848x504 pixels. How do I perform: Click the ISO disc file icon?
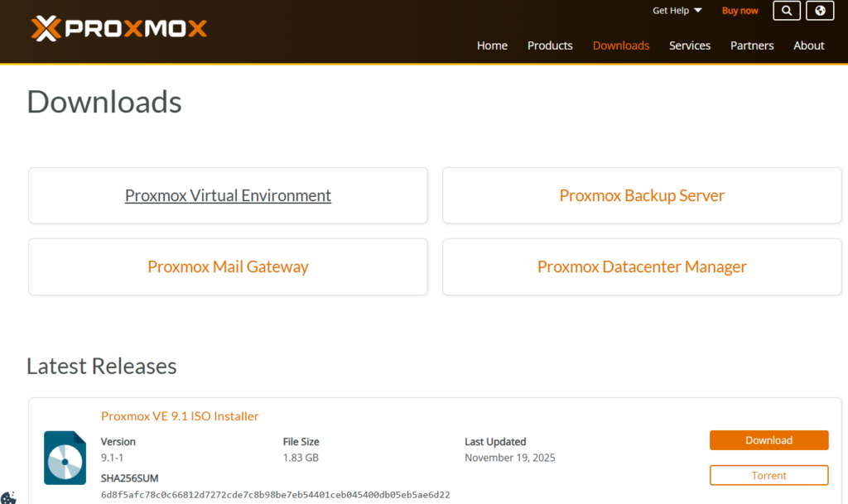65,458
